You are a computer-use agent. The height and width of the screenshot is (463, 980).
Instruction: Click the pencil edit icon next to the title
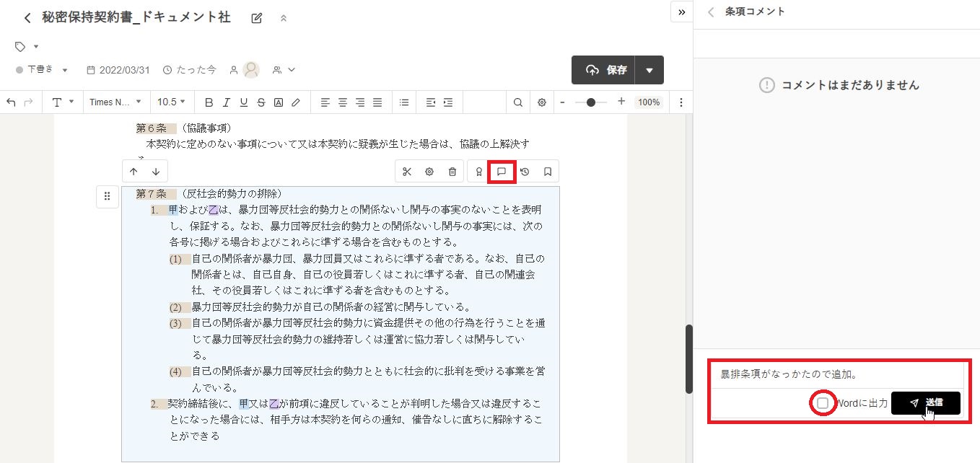(257, 18)
